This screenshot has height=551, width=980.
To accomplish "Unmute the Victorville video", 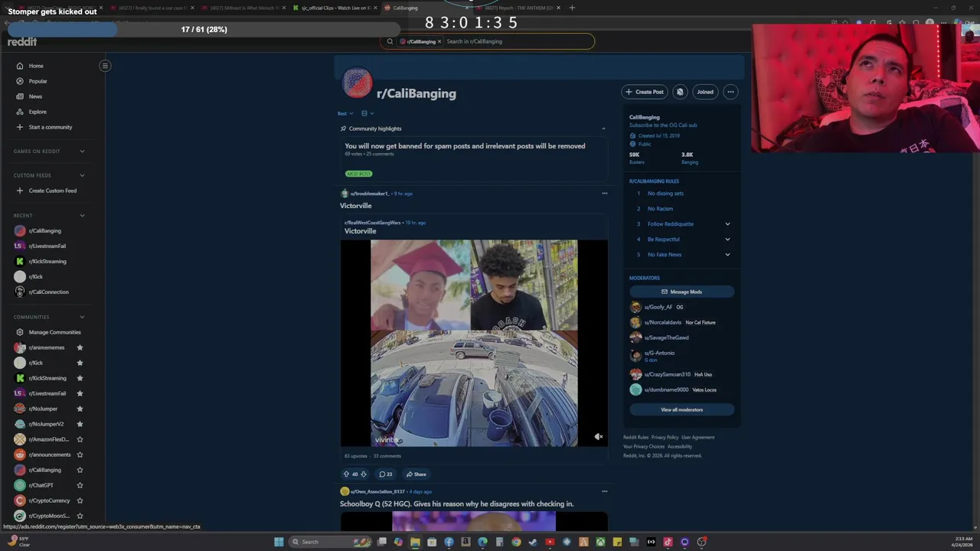I will [599, 437].
